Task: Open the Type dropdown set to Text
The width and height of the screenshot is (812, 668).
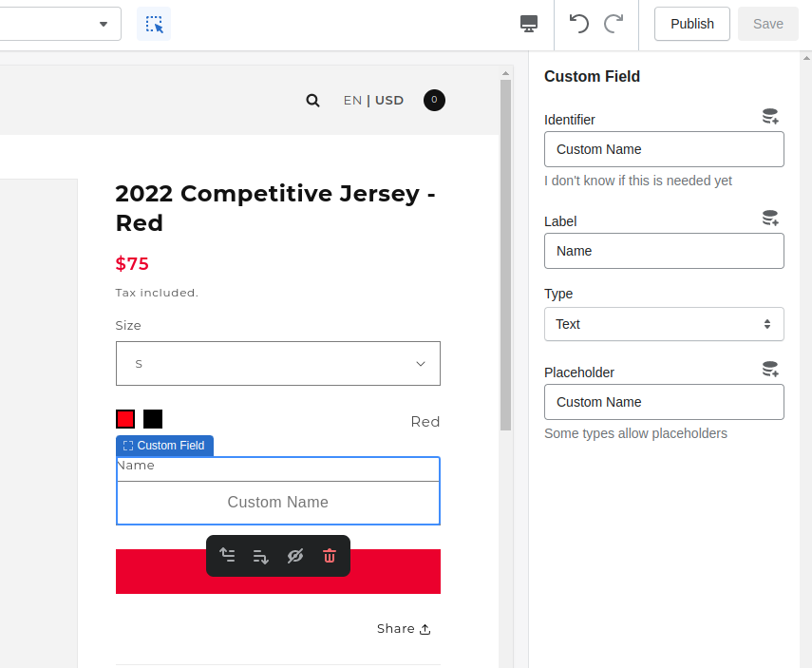Action: (663, 324)
